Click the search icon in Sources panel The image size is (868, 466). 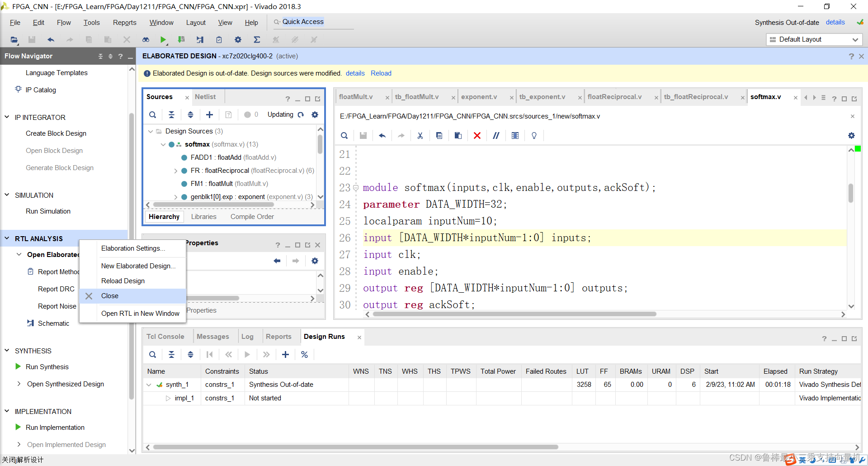(153, 115)
